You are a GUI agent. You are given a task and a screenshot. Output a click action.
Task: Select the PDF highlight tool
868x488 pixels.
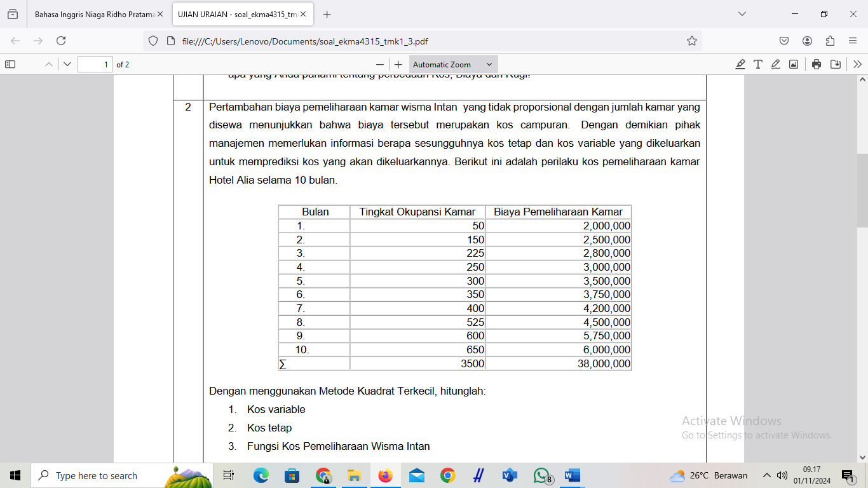click(740, 64)
